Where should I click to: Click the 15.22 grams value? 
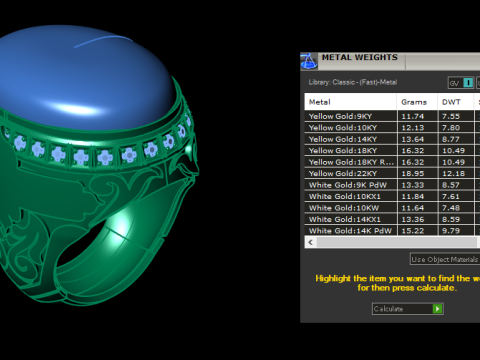point(413,231)
